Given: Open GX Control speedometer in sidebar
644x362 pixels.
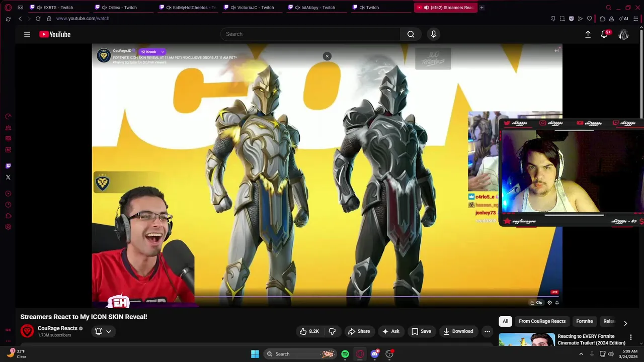Looking at the screenshot, I should click(8, 117).
